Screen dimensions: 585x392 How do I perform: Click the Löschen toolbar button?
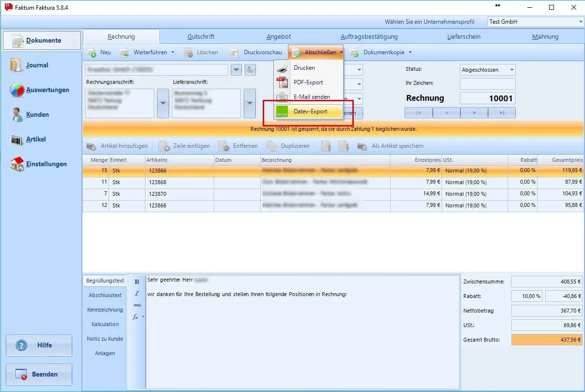pyautogui.click(x=201, y=52)
